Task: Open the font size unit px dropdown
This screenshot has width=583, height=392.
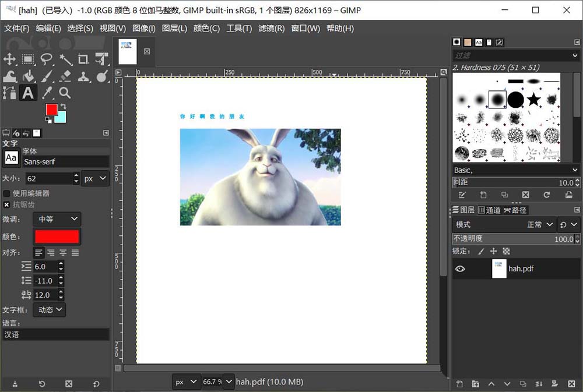Action: point(95,179)
